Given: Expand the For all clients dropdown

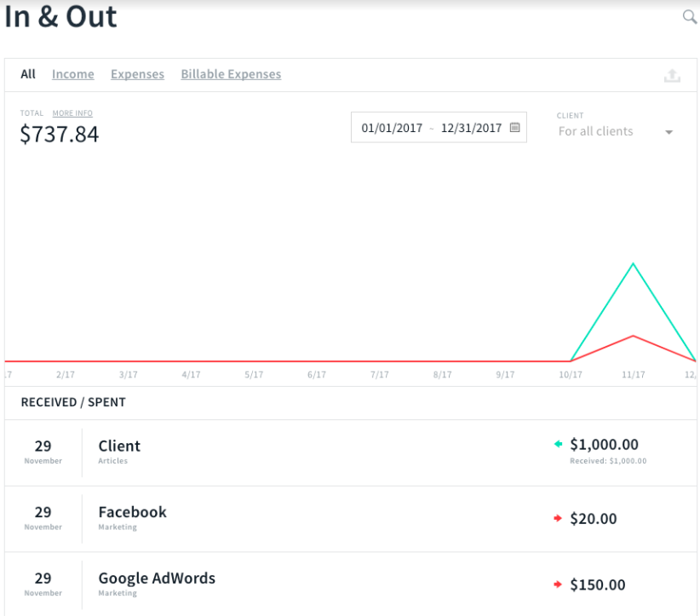Looking at the screenshot, I should (616, 131).
